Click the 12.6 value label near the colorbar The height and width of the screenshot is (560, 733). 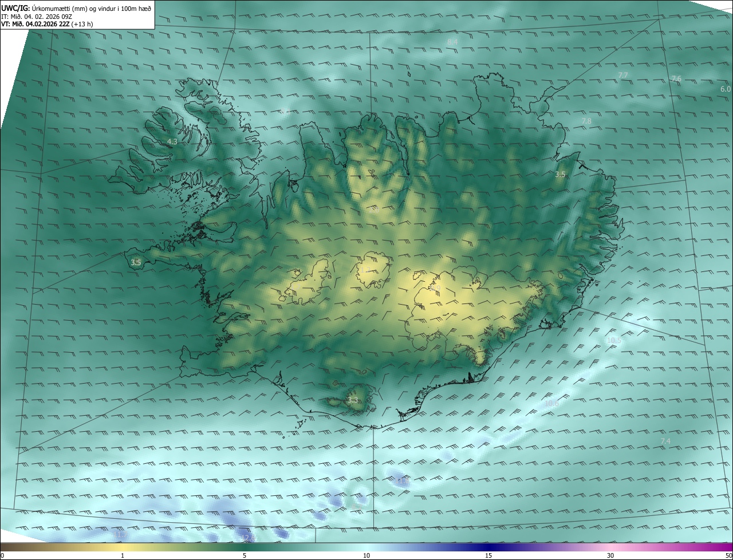(x=248, y=537)
